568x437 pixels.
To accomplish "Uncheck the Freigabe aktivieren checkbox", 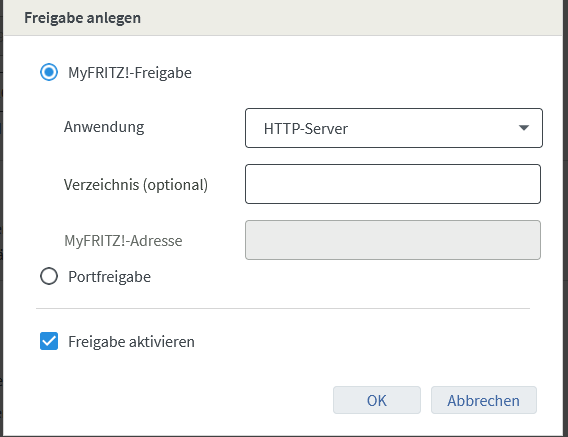I will coord(49,341).
